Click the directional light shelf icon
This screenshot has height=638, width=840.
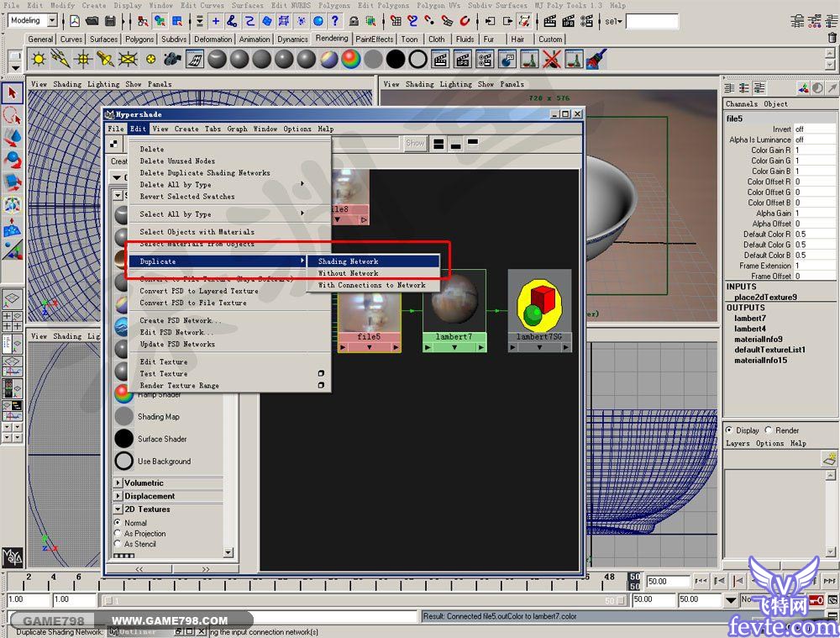coord(60,59)
